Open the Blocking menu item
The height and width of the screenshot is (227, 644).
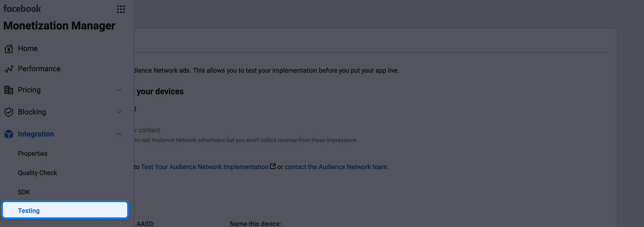[32, 112]
